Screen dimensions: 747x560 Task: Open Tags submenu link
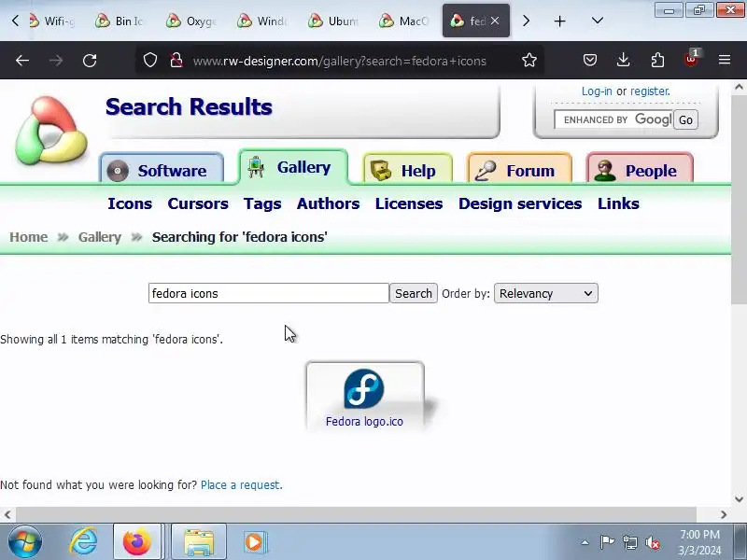pos(262,203)
